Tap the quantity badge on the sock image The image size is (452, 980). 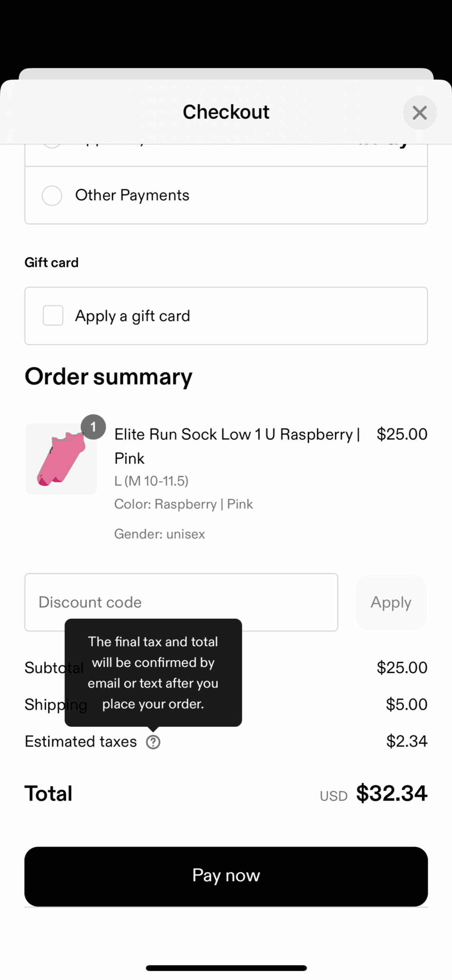pyautogui.click(x=93, y=427)
